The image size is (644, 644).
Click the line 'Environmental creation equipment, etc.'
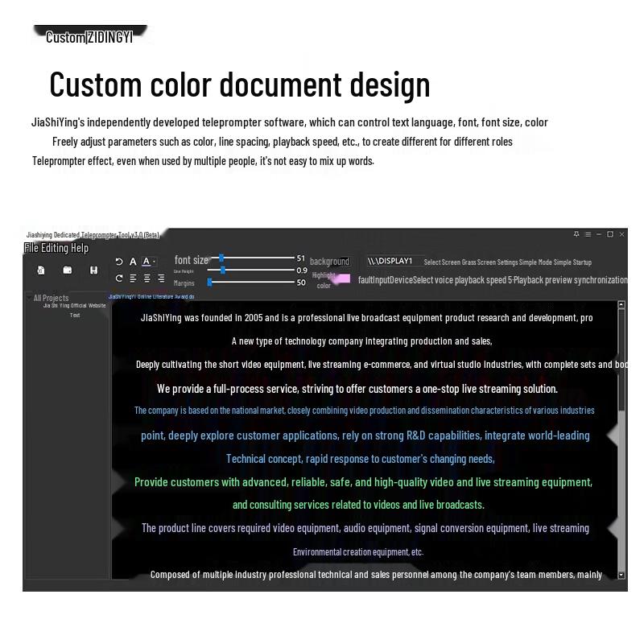pos(358,552)
